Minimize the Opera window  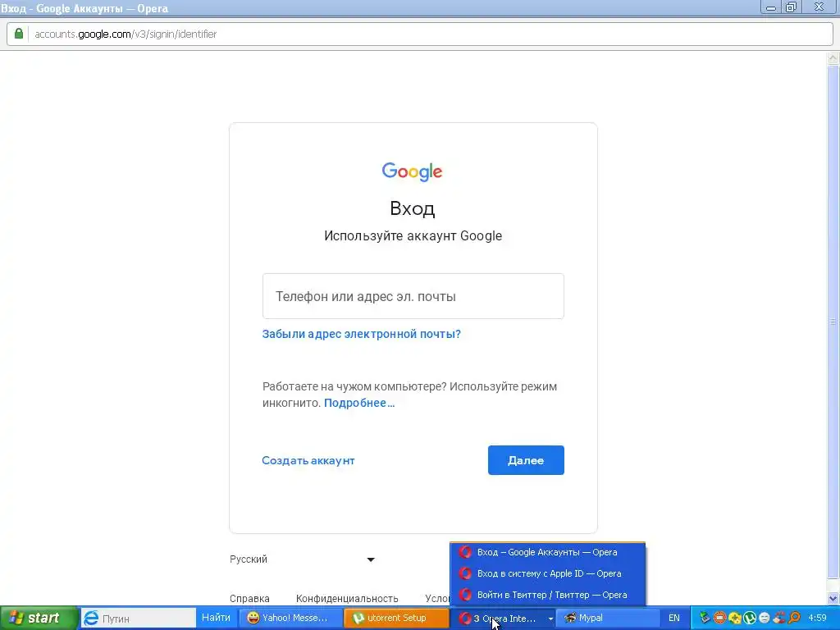771,7
